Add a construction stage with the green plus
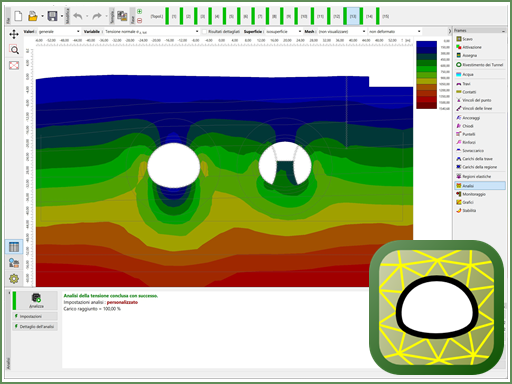Image resolution: width=512 pixels, height=384 pixels. click(140, 11)
